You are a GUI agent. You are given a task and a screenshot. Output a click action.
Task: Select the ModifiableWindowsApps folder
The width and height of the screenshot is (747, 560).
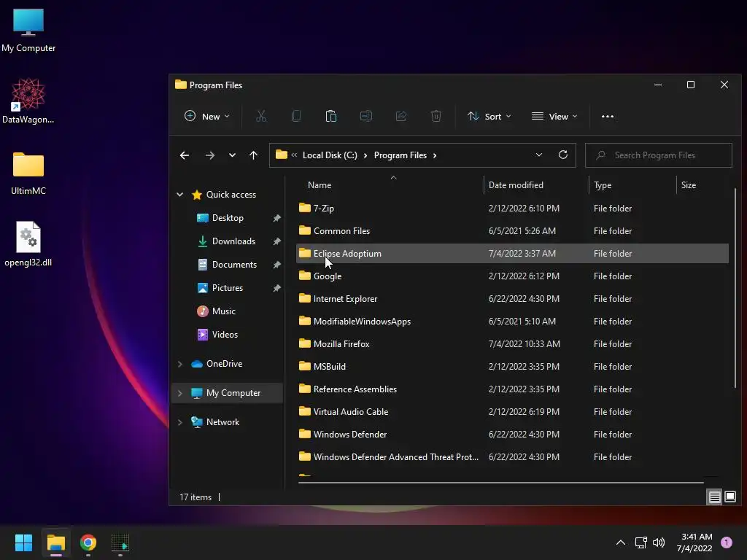click(512, 322)
